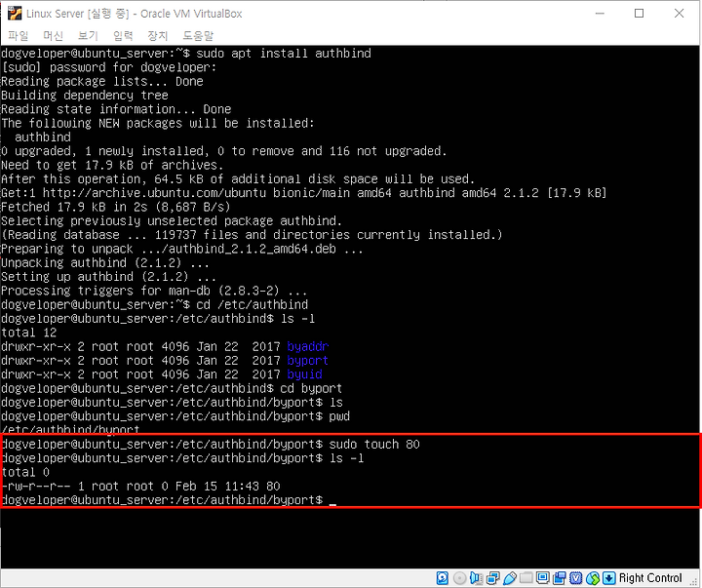Click the audio speaker status icon
The width and height of the screenshot is (702, 588).
[476, 578]
